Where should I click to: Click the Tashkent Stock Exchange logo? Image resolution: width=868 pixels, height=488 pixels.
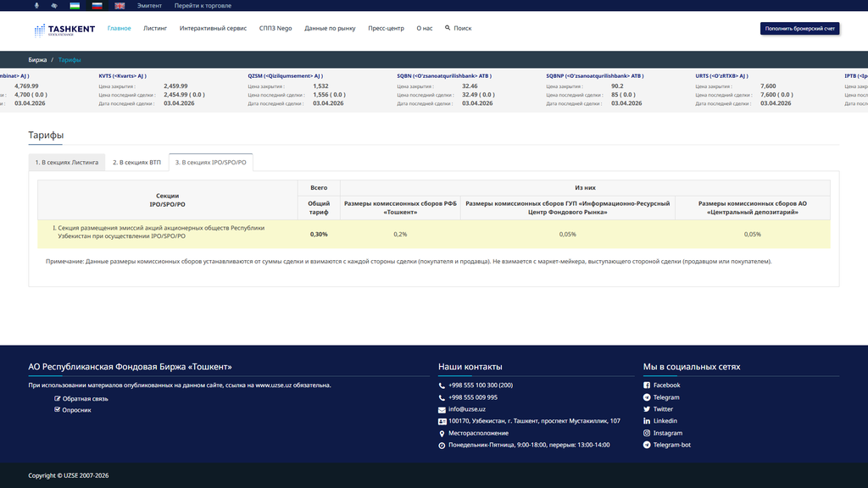point(64,30)
